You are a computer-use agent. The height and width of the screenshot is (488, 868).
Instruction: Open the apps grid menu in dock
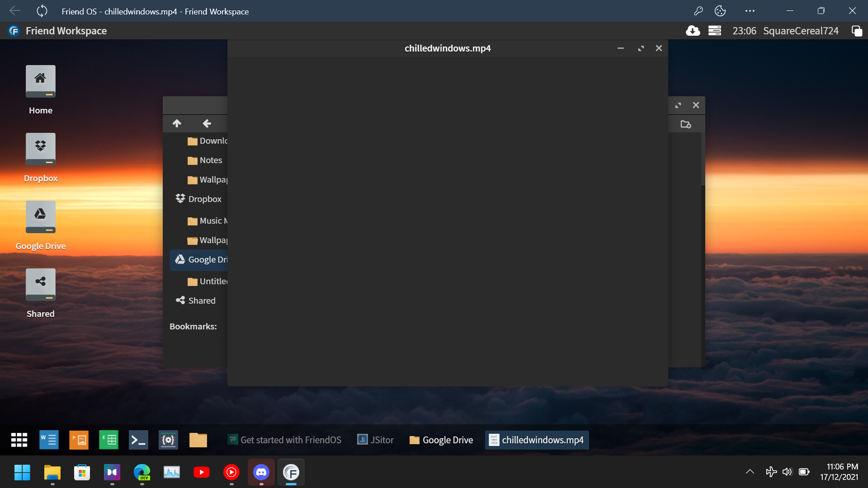pyautogui.click(x=19, y=440)
